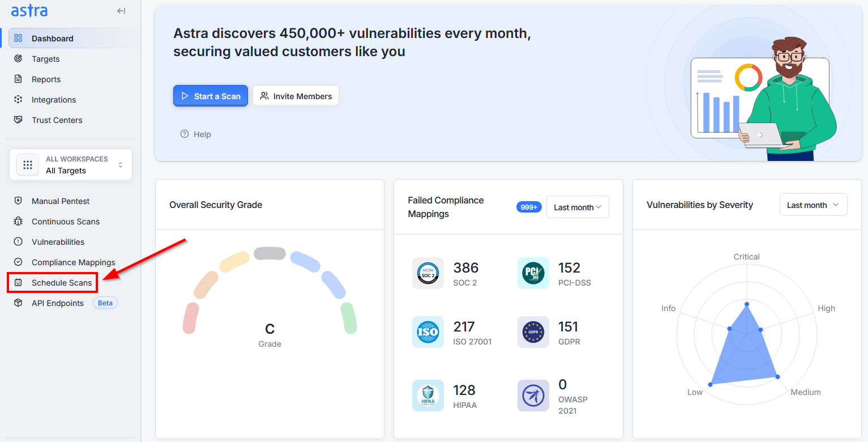Open API Endpoints page

[58, 303]
